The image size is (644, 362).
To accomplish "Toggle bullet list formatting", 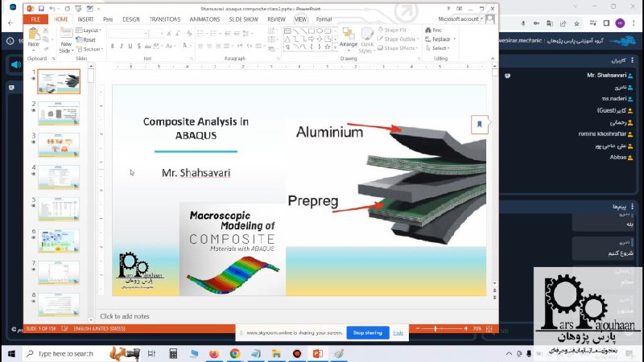I will point(201,33).
